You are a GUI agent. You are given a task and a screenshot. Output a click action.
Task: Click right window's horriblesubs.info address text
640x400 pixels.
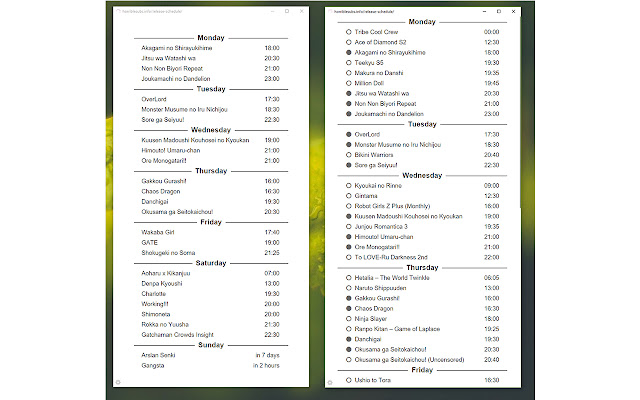point(364,11)
